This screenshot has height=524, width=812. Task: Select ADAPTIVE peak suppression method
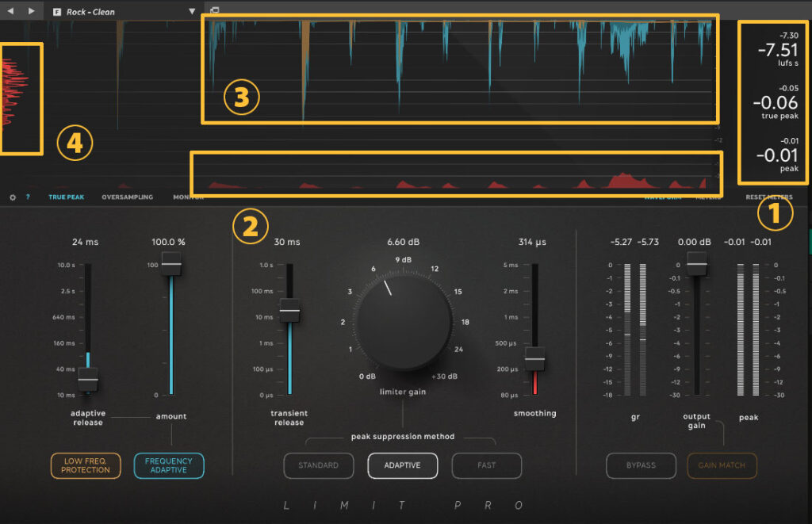point(402,465)
